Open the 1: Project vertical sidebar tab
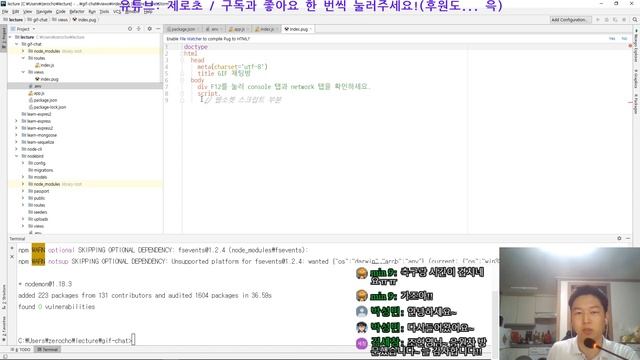The height and width of the screenshot is (360, 640). 4,38
